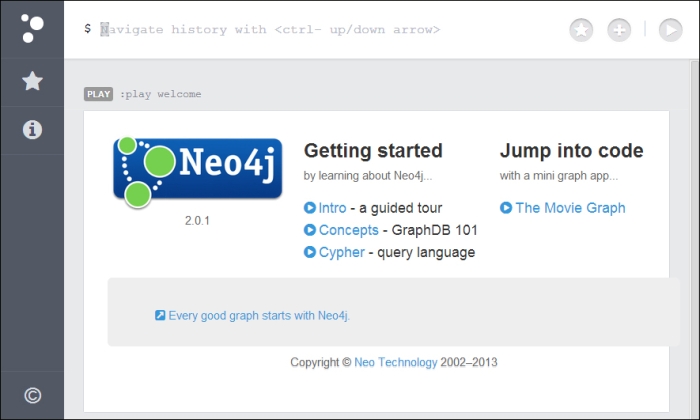Visit the Neo Technology link

click(396, 362)
